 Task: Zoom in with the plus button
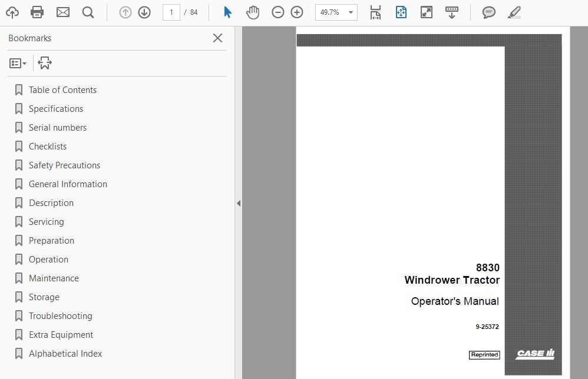coord(297,12)
